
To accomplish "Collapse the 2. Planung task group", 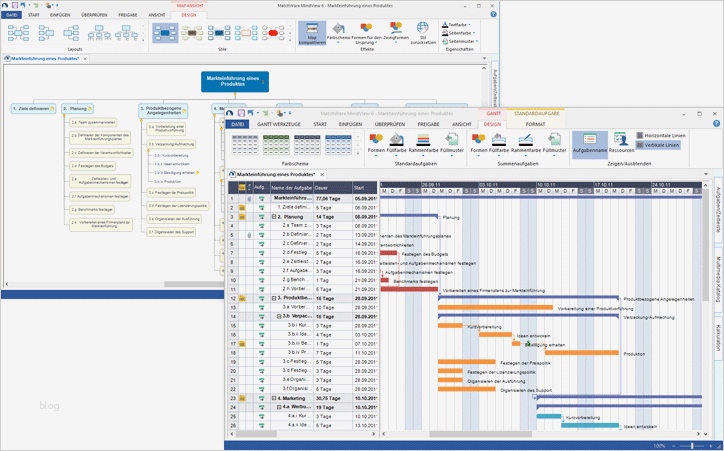I will coord(274,217).
